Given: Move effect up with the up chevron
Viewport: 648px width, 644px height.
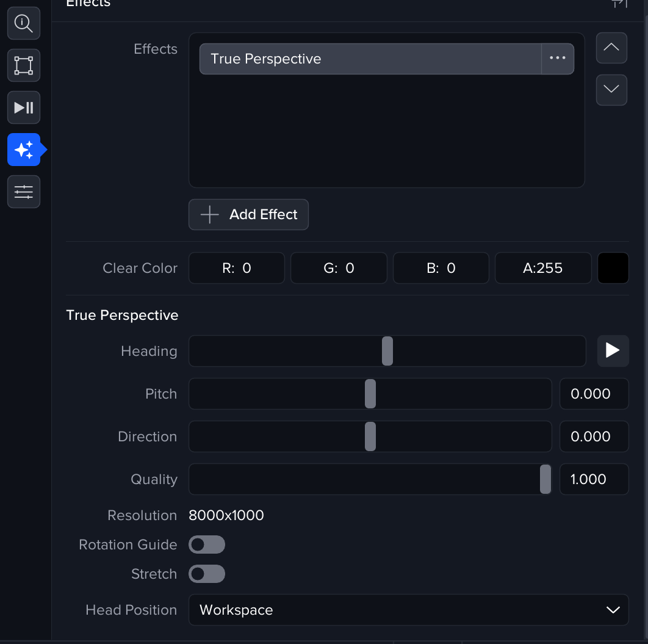Looking at the screenshot, I should coord(611,48).
